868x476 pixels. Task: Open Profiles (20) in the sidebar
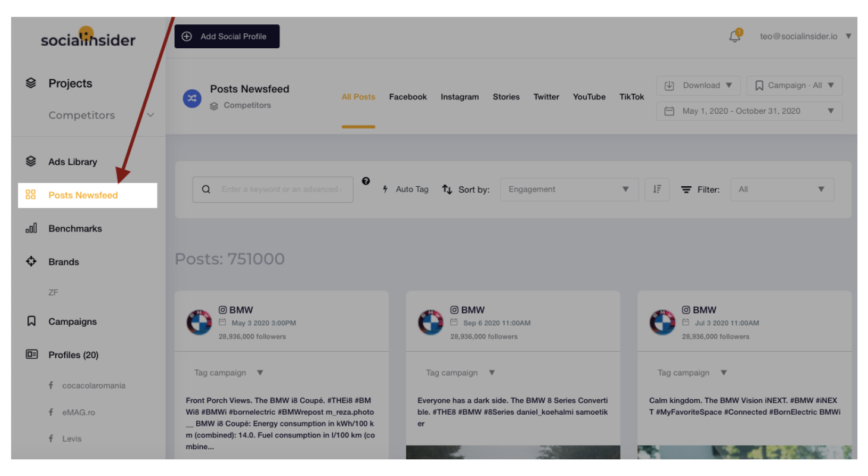coord(73,355)
